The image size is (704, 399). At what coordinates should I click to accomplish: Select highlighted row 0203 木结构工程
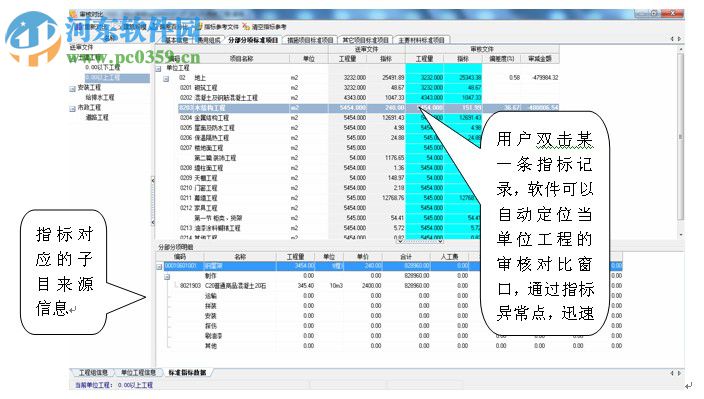[x=368, y=108]
